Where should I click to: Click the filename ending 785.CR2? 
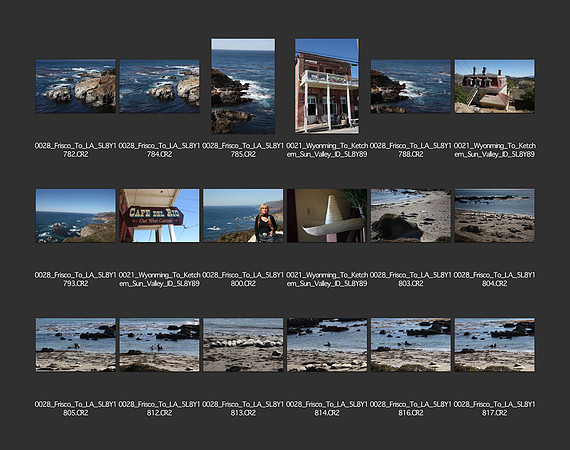(243, 150)
